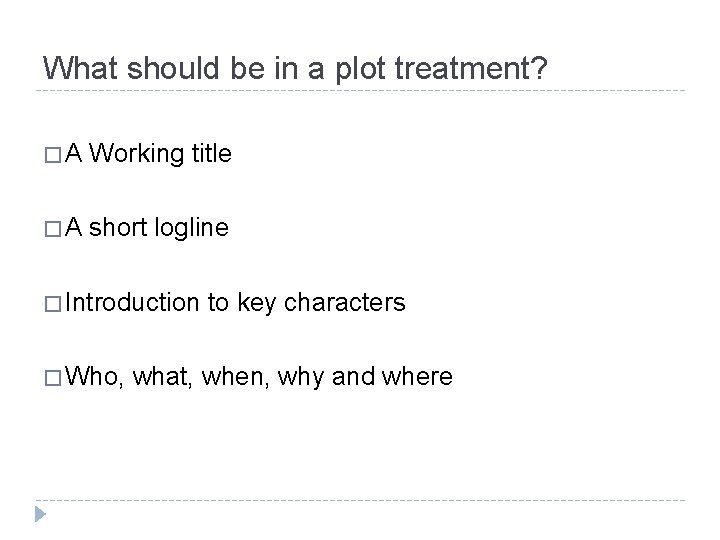Viewport: 720px width, 540px height.
Task: Click the word 'to' in third bullet
Action: click(x=218, y=302)
